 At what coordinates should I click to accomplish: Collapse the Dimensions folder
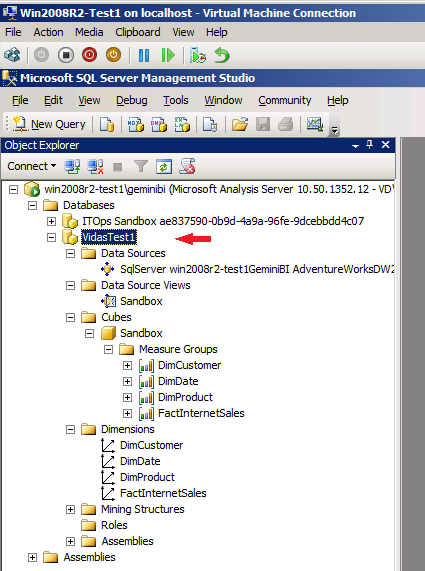click(70, 430)
